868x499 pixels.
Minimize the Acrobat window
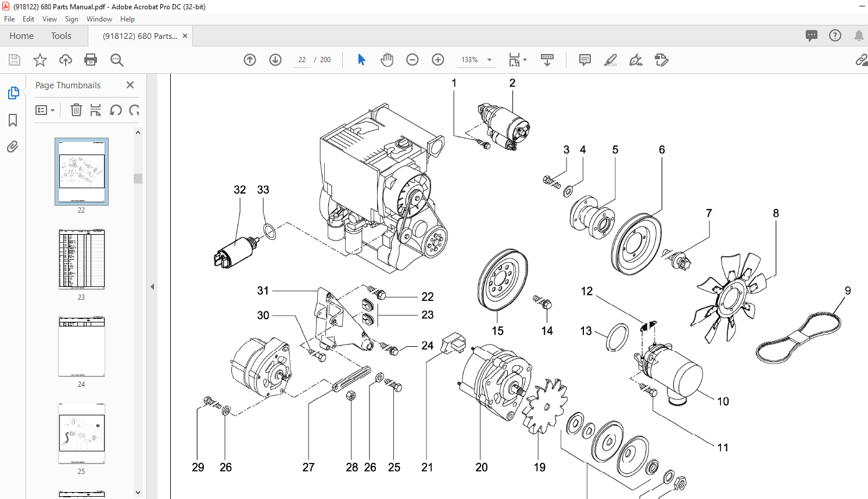click(862, 6)
